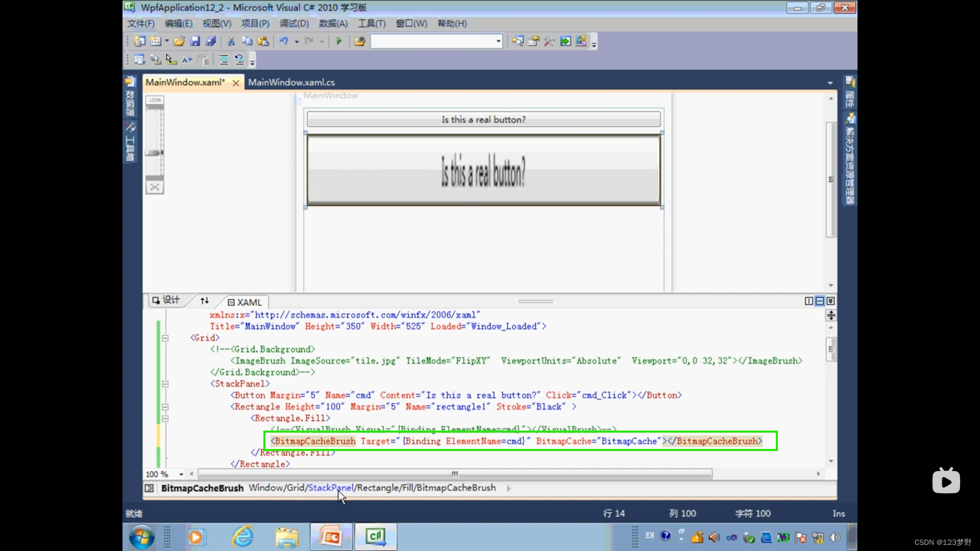Click the Add New Item toolbar icon
Screen dimensions: 980x551
[156, 41]
